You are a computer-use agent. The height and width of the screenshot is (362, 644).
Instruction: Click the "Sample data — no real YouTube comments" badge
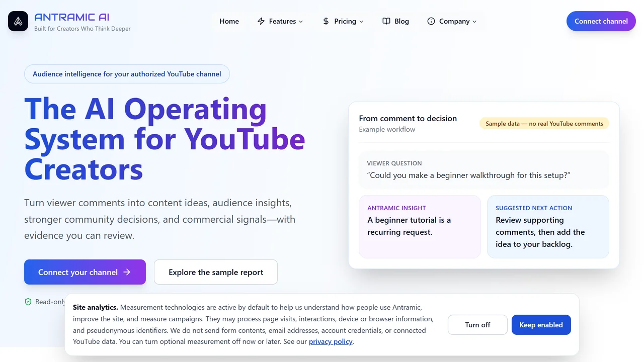point(544,124)
